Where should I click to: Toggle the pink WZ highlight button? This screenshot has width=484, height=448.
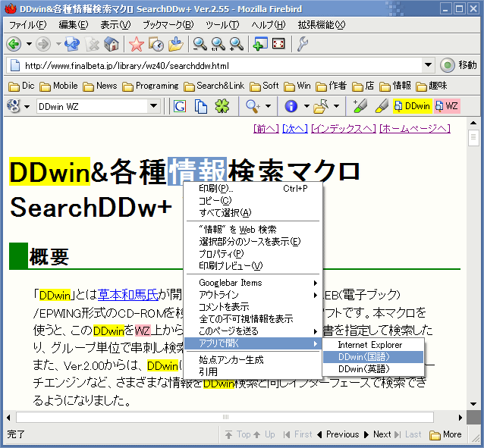pos(447,106)
